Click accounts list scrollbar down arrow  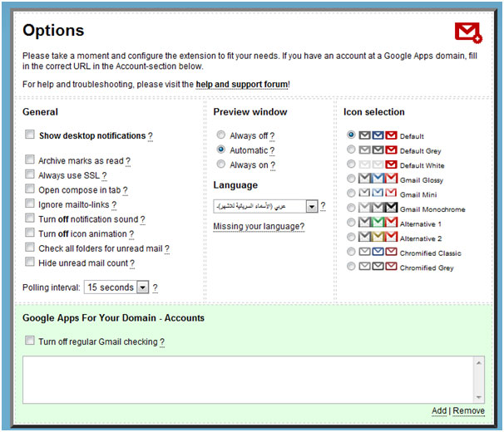479,397
